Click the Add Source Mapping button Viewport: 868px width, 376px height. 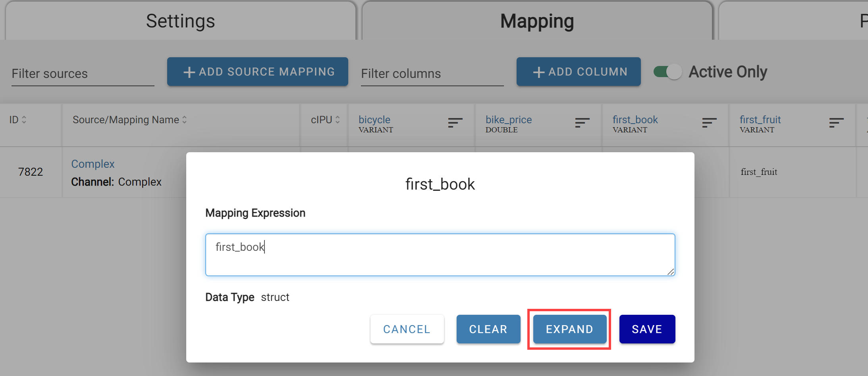pyautogui.click(x=258, y=72)
